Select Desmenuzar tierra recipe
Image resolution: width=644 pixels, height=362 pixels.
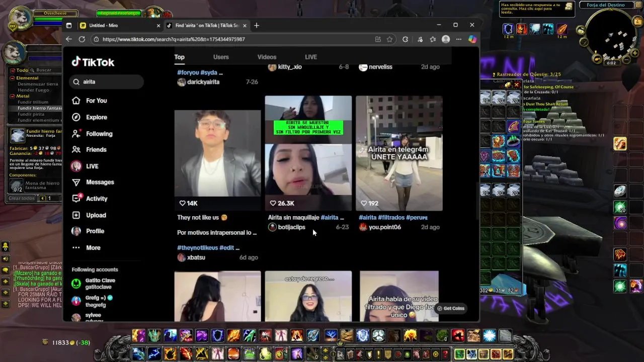pos(38,84)
